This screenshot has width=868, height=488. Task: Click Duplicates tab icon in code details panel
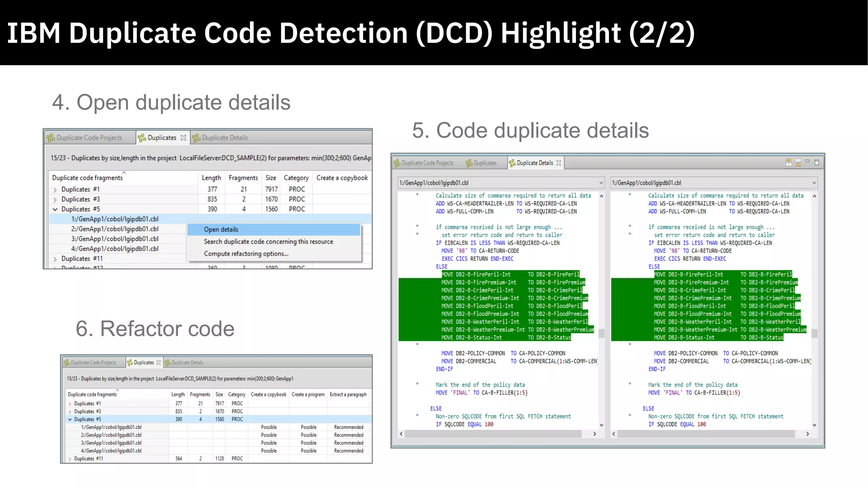469,163
